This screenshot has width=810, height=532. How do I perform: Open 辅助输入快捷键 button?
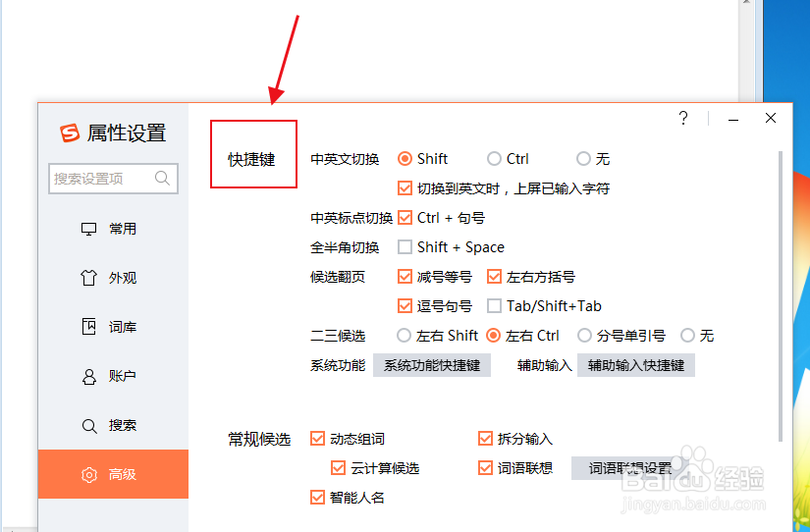636,365
